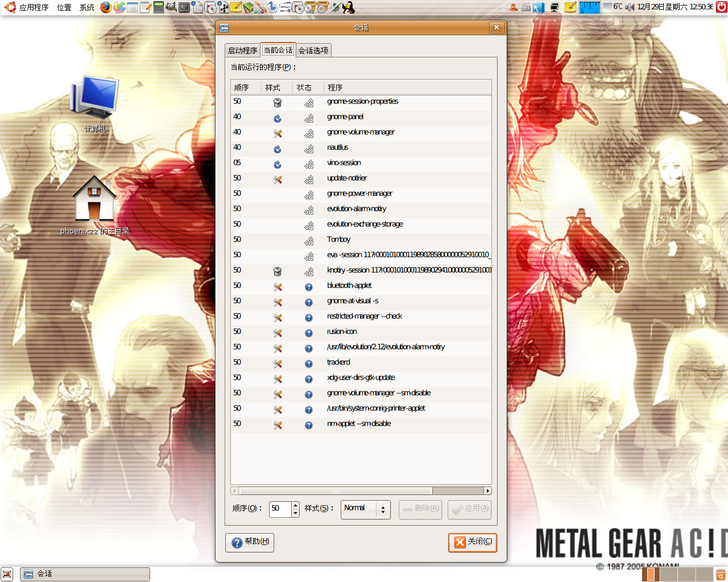
Task: Click the 帮助 button
Action: point(250,542)
